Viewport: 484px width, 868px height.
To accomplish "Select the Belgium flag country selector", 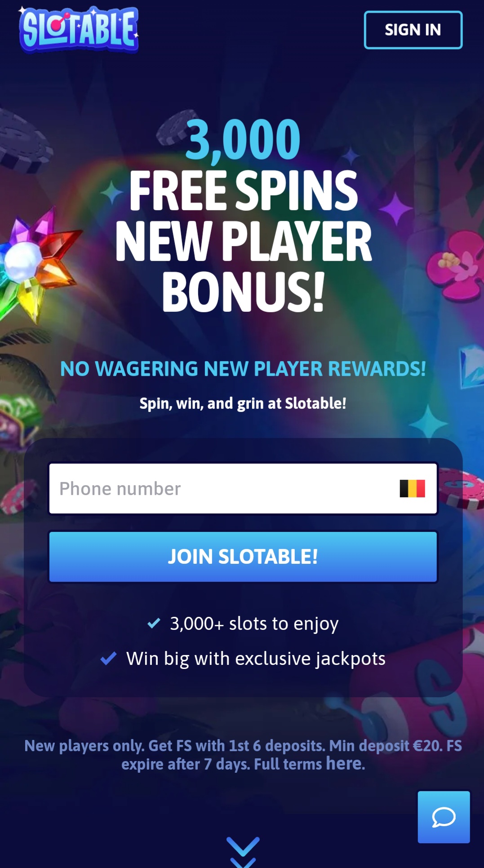I will pos(412,488).
